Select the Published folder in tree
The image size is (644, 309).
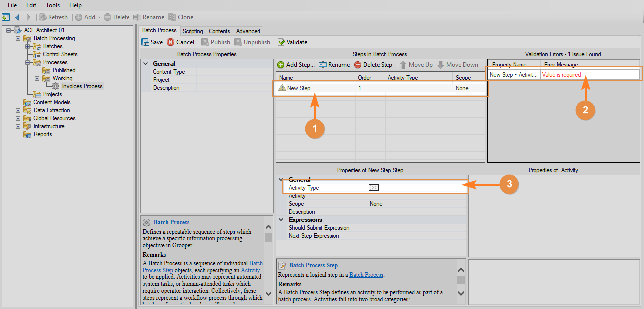[x=64, y=70]
